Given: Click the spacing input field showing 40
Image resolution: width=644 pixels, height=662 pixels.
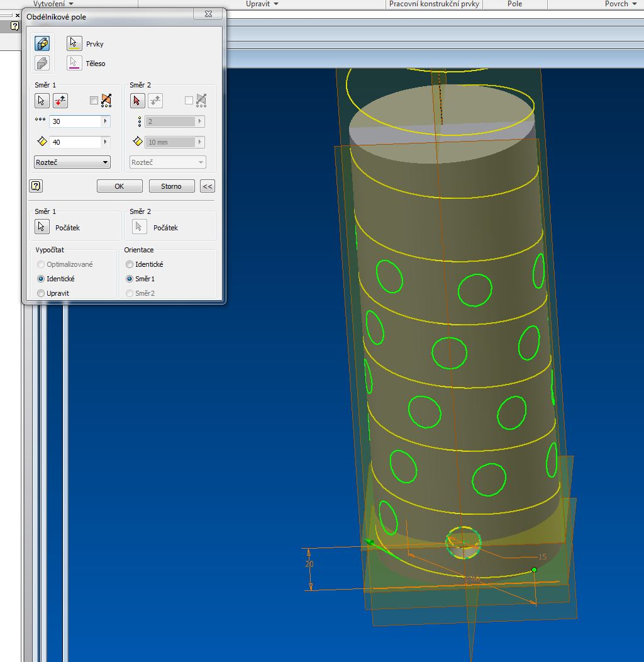Looking at the screenshot, I should tap(75, 142).
